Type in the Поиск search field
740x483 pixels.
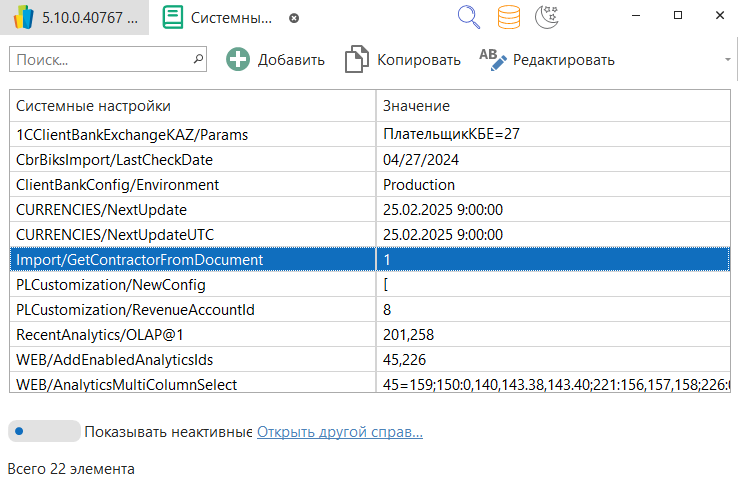[100, 60]
